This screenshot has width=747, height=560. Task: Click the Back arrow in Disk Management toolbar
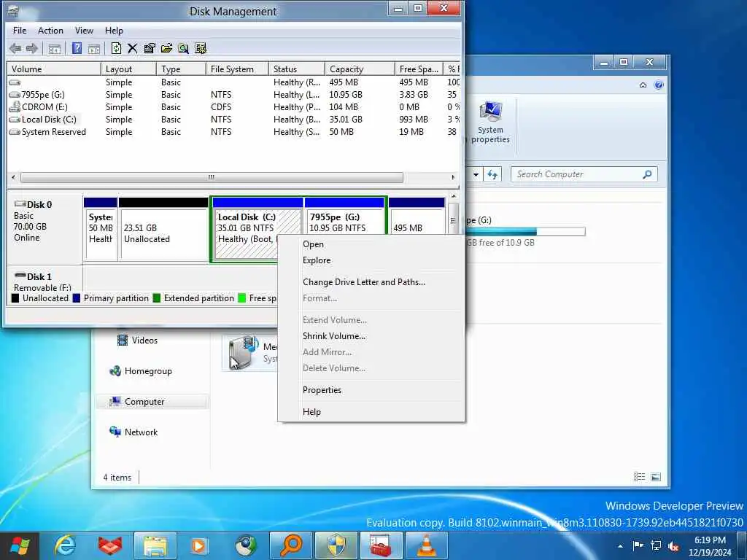tap(15, 48)
